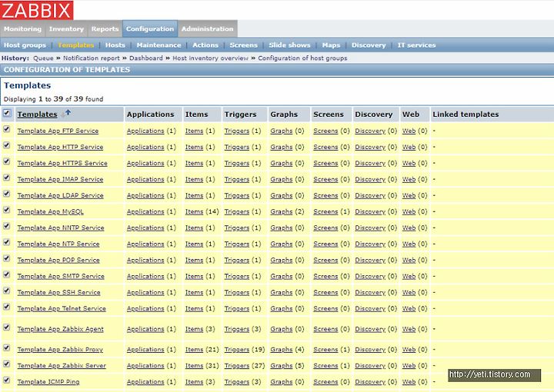The width and height of the screenshot is (554, 392).
Task: Uncheck Template App NNTP Service checkbox
Action: click(7, 226)
